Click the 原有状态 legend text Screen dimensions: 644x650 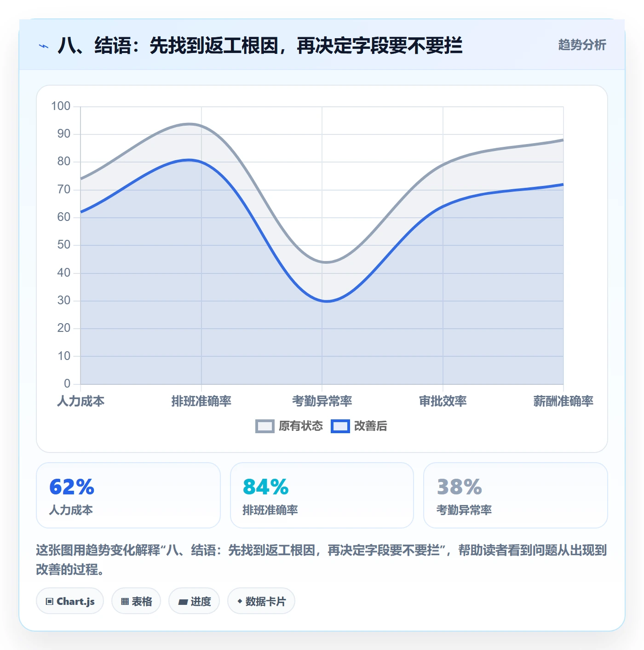click(301, 426)
